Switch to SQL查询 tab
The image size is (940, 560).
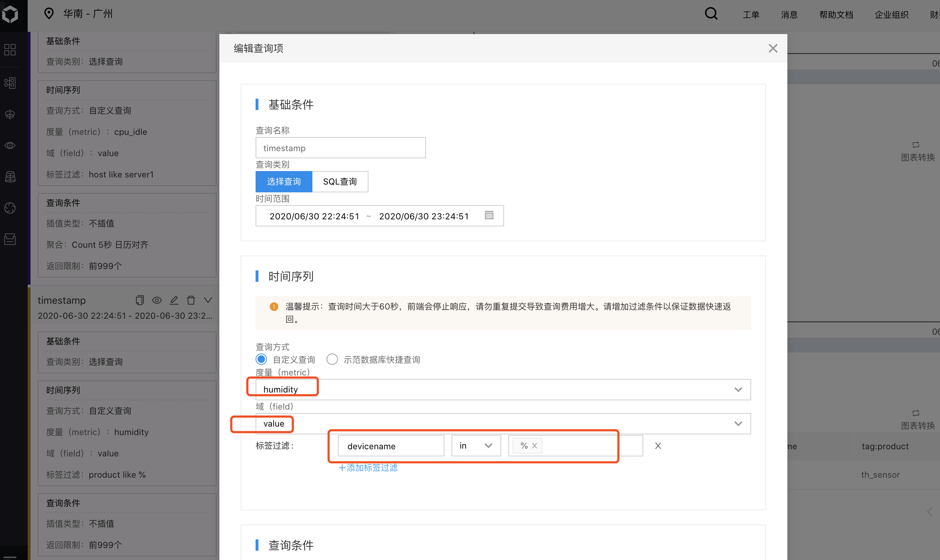coord(340,181)
